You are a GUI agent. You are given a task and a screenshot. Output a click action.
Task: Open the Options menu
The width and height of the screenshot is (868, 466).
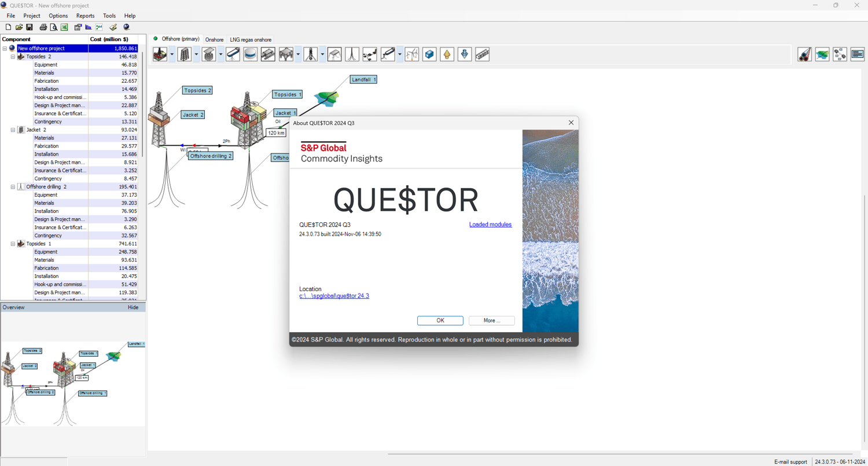point(58,16)
